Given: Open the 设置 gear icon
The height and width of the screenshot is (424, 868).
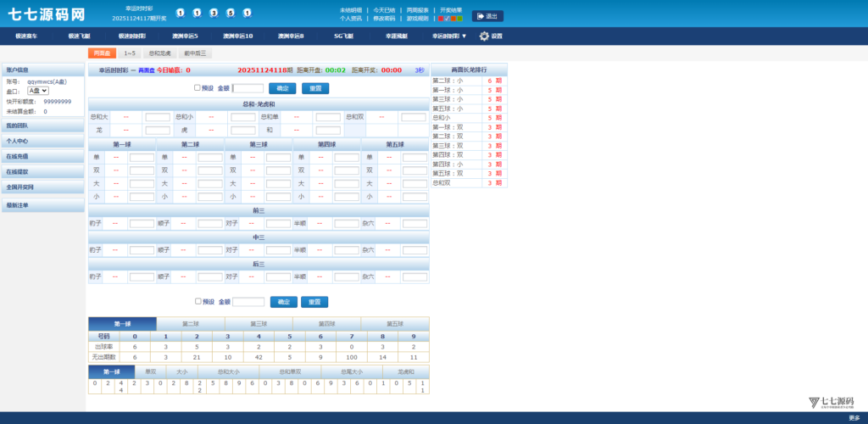Looking at the screenshot, I should point(484,36).
